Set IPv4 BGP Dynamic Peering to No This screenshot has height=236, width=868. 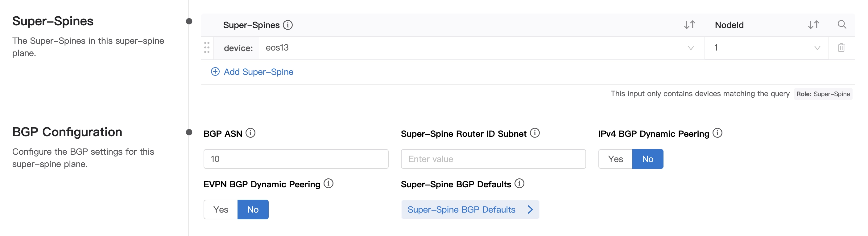click(x=648, y=159)
